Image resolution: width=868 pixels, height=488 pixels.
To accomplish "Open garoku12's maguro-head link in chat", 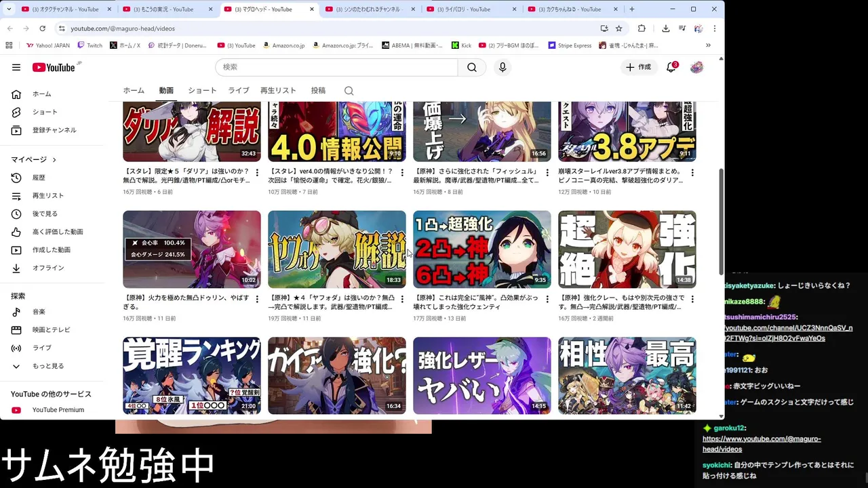I will [x=762, y=444].
